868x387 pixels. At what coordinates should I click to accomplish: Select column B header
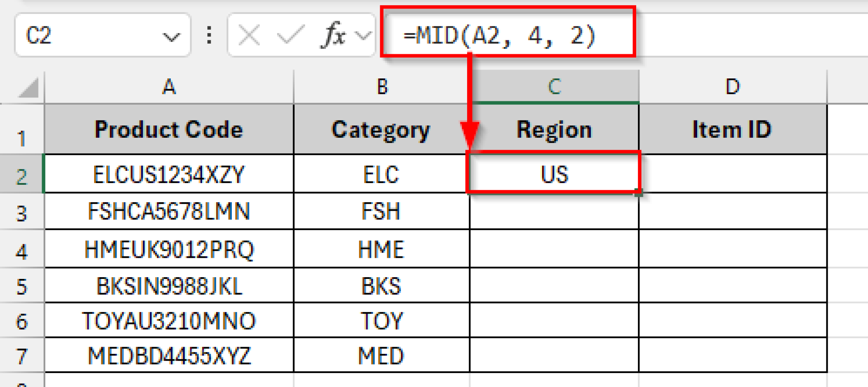point(381,87)
